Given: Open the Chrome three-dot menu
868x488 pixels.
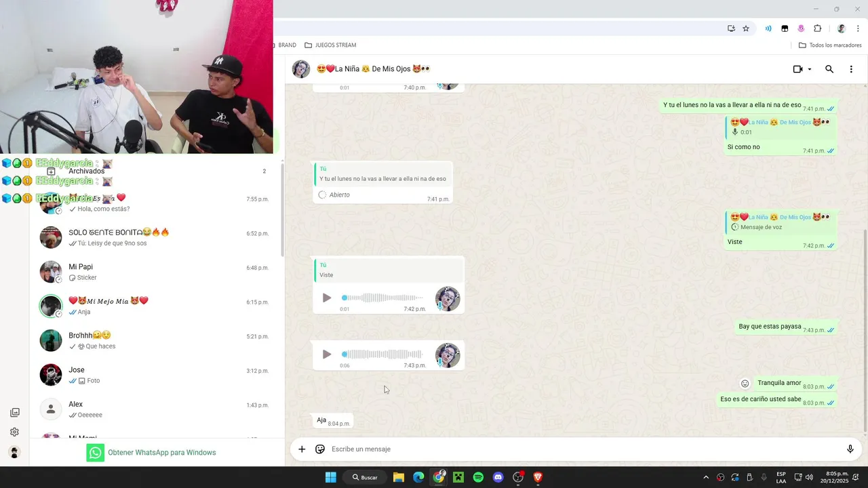Looking at the screenshot, I should [x=858, y=28].
